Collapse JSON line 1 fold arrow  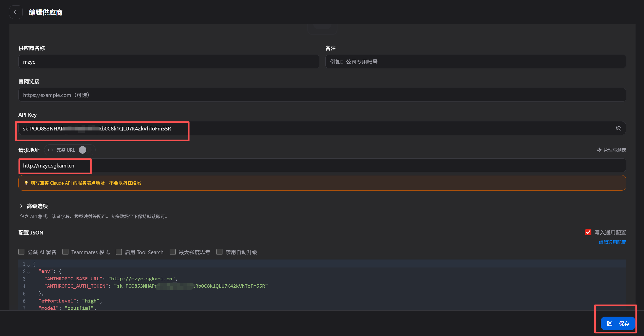[x=28, y=265]
